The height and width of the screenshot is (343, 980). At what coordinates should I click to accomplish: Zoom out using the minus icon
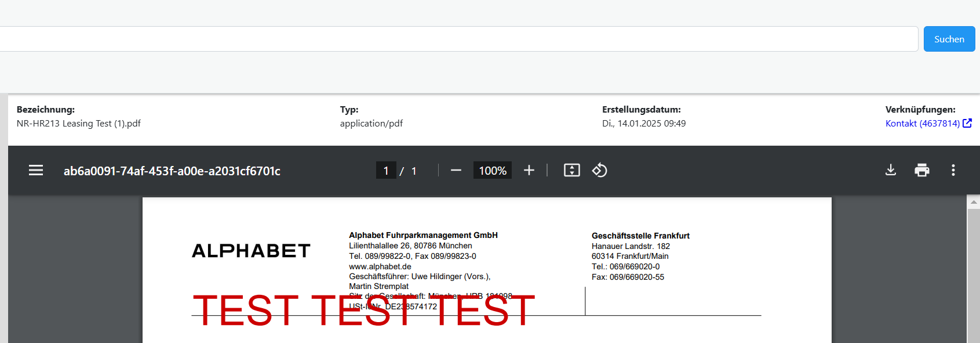click(456, 170)
